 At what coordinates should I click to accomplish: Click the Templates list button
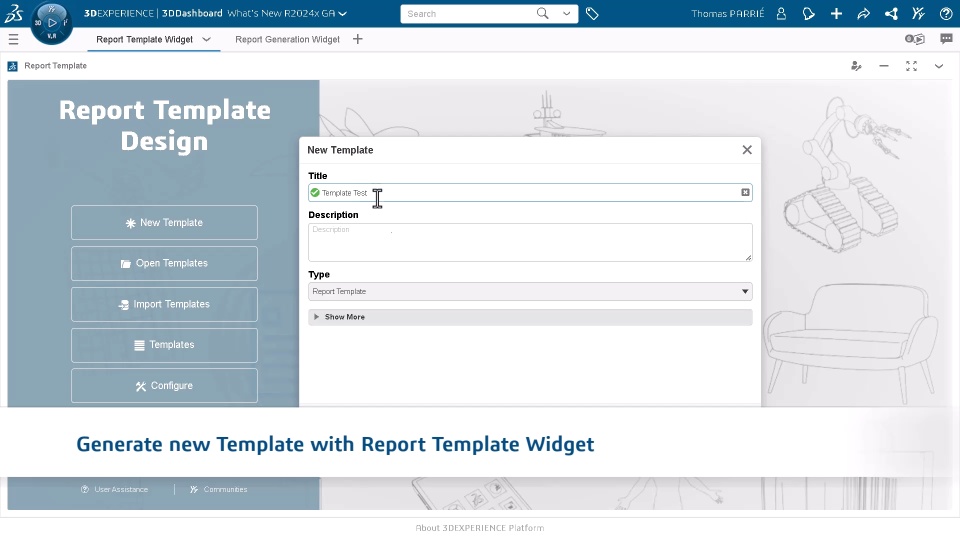coord(164,345)
